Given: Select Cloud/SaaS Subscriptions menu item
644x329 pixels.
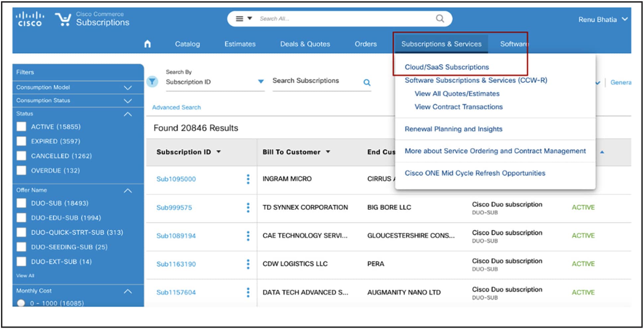Looking at the screenshot, I should pos(447,67).
